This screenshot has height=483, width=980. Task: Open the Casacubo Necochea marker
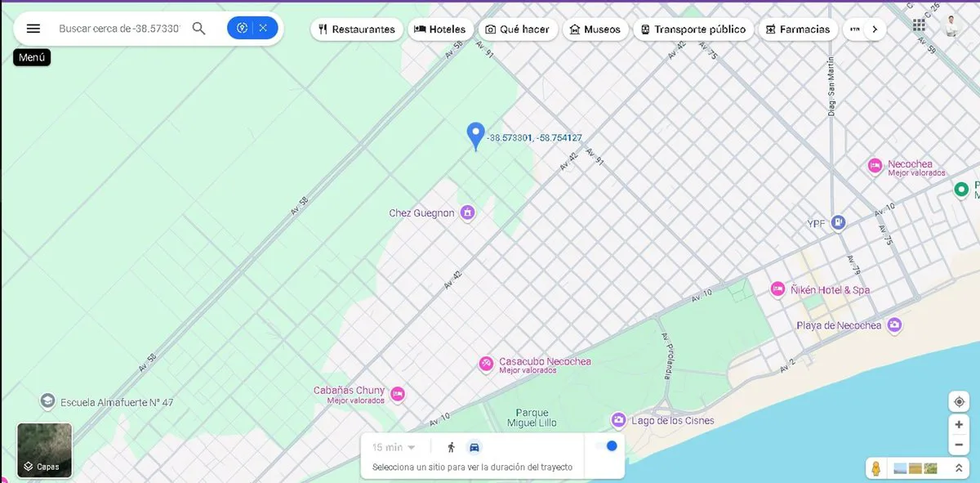[486, 364]
